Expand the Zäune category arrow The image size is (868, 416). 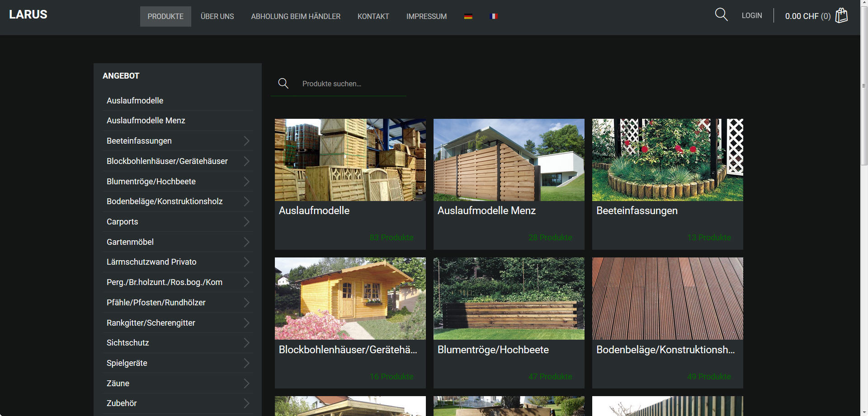(246, 383)
